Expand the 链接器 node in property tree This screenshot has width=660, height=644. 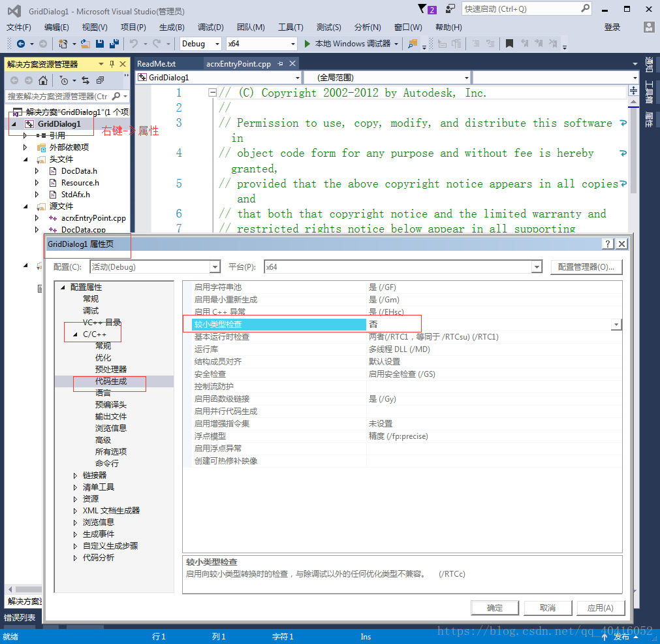tap(75, 475)
